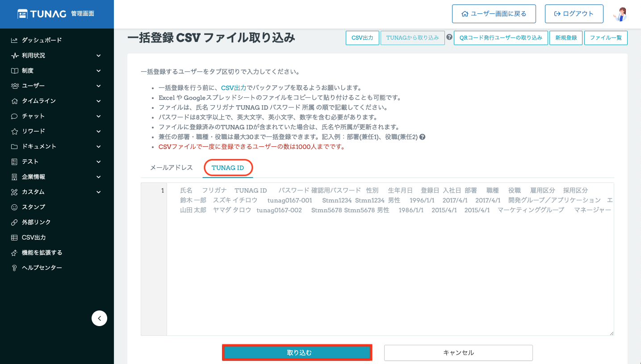Screen dimensions: 641x364
Task: Click help icon next to TUNAGから取り込み
Action: (x=449, y=37)
